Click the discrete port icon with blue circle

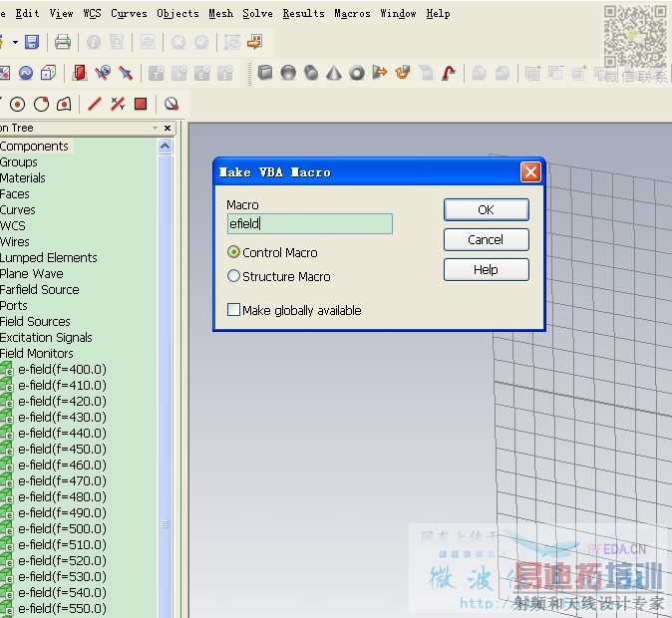[103, 73]
